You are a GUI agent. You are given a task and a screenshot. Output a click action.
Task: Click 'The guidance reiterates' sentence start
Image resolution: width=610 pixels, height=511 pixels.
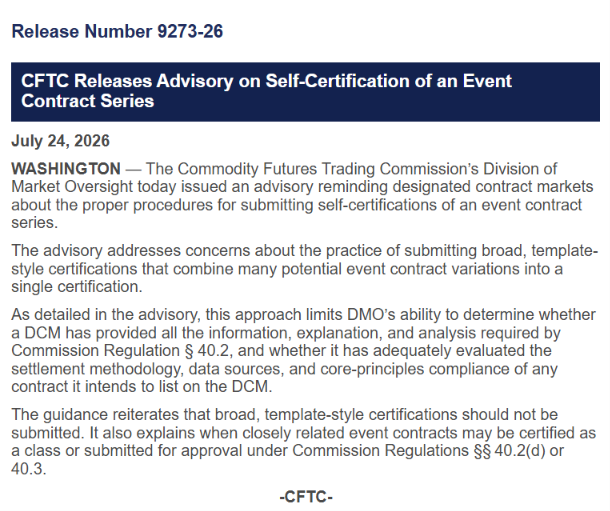tap(95, 415)
